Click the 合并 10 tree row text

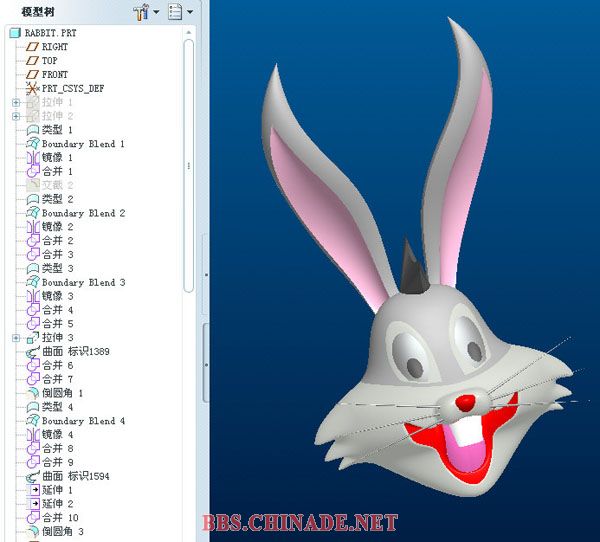[x=60, y=518]
